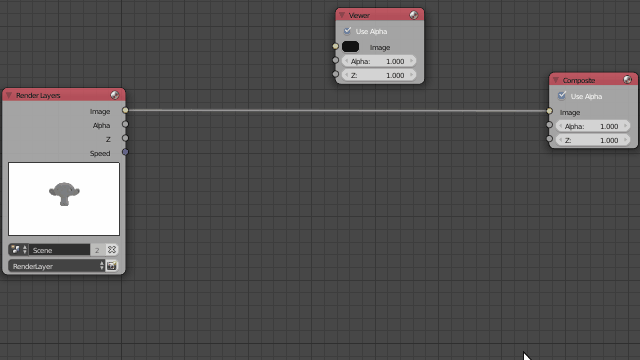Disable Use Alpha checkbox in Viewer node
The width and height of the screenshot is (640, 360).
[x=347, y=31]
